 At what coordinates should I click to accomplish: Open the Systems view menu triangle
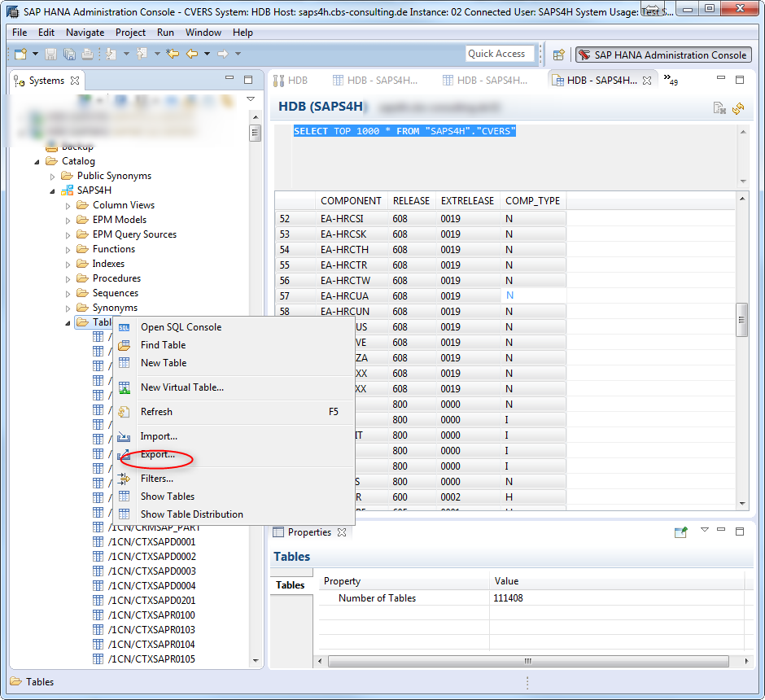pos(251,99)
